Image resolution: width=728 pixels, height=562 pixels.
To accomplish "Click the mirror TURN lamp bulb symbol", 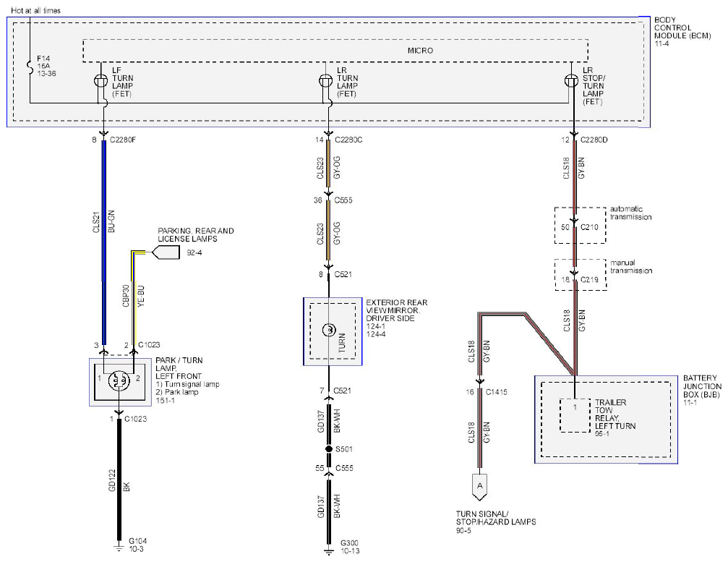I will [x=329, y=331].
